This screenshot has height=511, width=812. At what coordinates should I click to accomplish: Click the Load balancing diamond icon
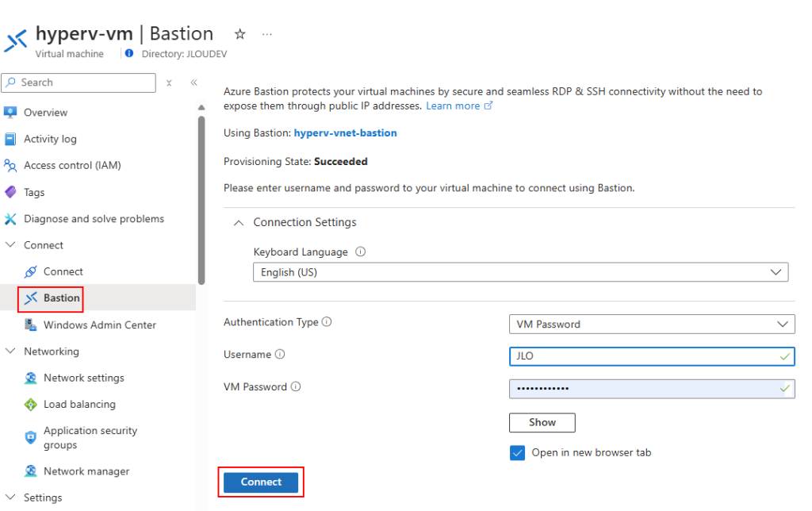coord(31,404)
